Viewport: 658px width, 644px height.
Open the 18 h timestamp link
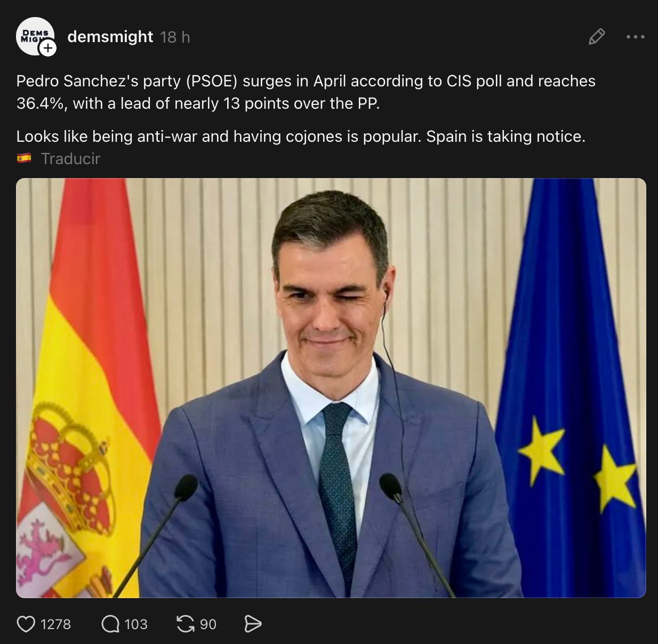pos(175,37)
